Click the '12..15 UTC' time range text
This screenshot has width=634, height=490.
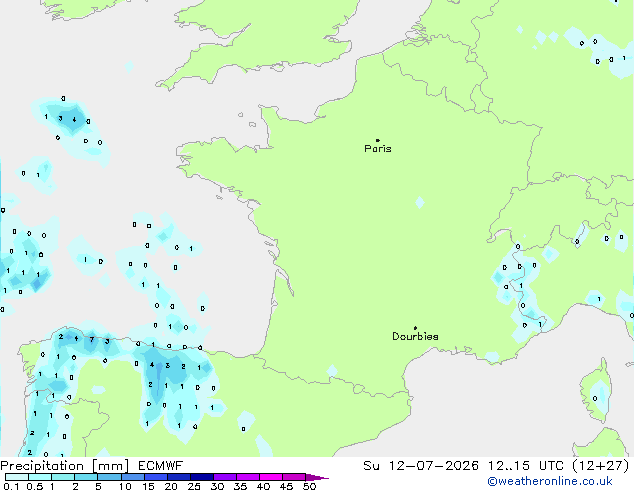coord(525,466)
